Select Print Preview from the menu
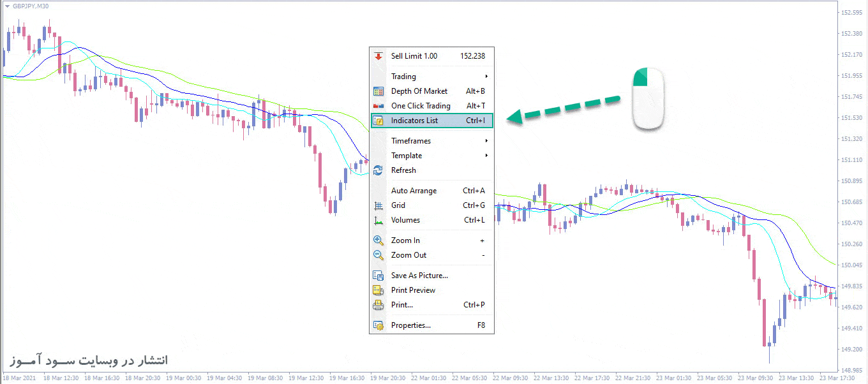This screenshot has width=868, height=384. pyautogui.click(x=413, y=290)
